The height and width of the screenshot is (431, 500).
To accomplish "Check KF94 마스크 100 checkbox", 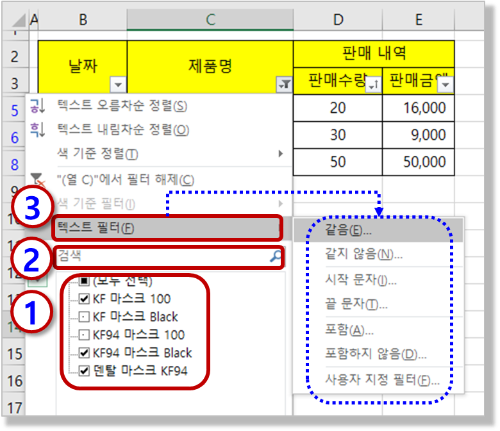I will pyautogui.click(x=84, y=335).
